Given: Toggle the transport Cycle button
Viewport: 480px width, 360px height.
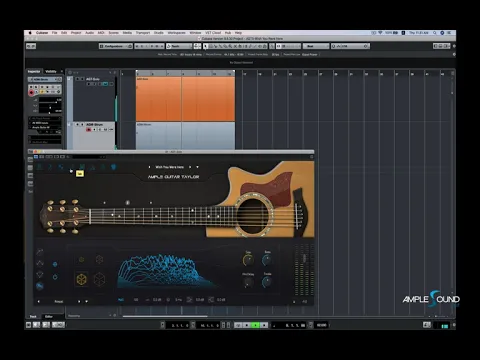Looking at the screenshot, I should tap(238, 325).
